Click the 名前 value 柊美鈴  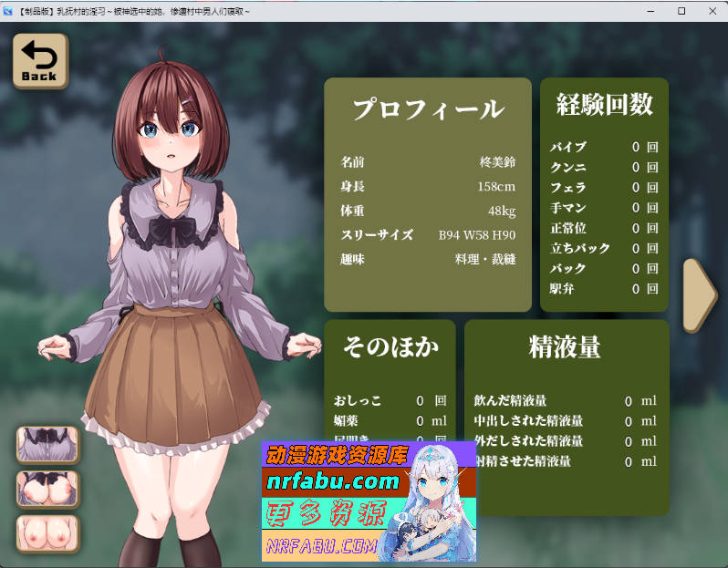click(497, 162)
